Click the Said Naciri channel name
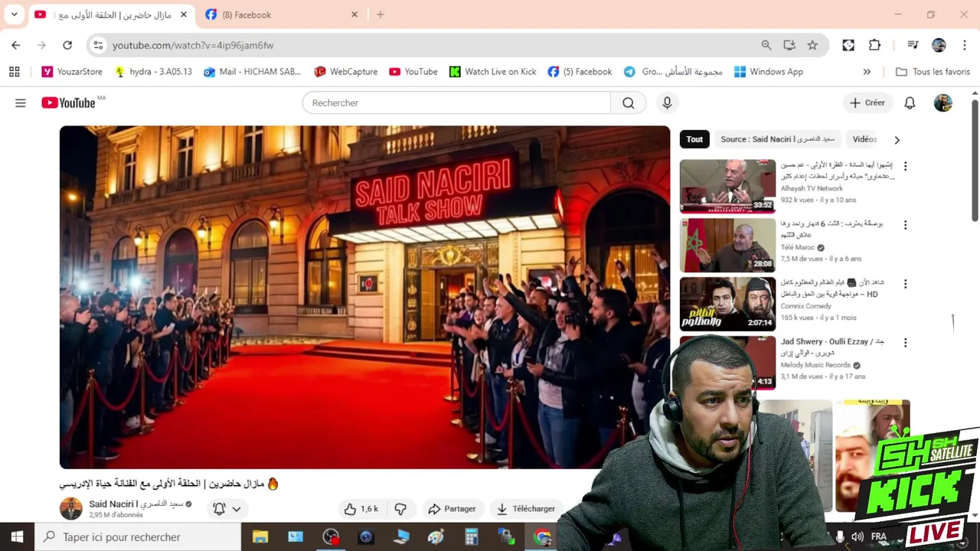The width and height of the screenshot is (980, 551). coord(136,504)
